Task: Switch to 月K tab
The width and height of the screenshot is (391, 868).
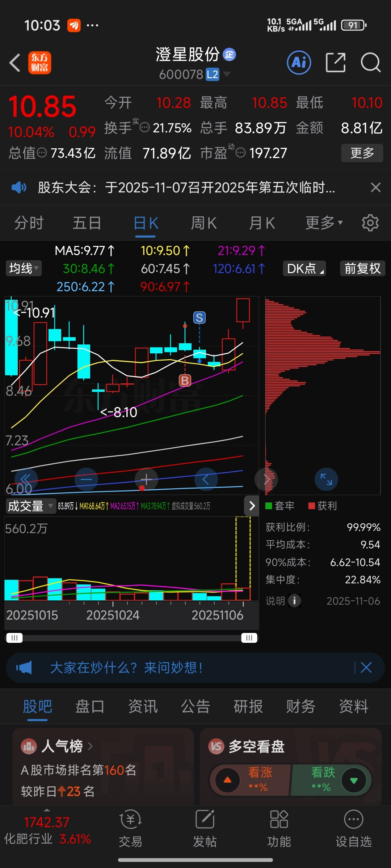Action: point(262,223)
